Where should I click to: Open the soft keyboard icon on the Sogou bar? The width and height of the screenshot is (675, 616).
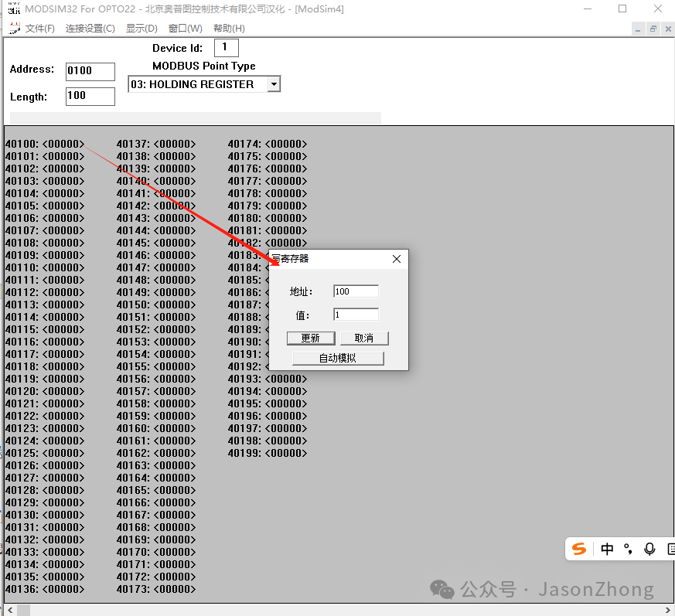tap(670, 549)
